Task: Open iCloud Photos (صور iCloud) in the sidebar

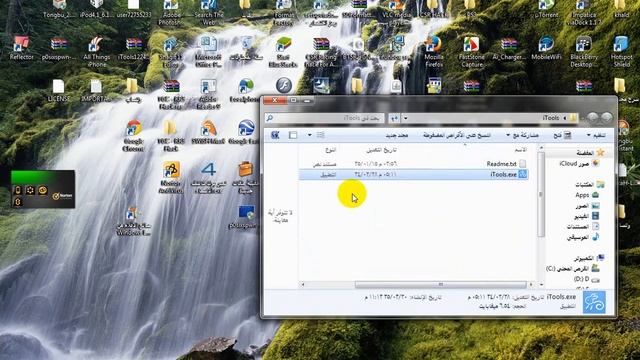Action: click(579, 164)
